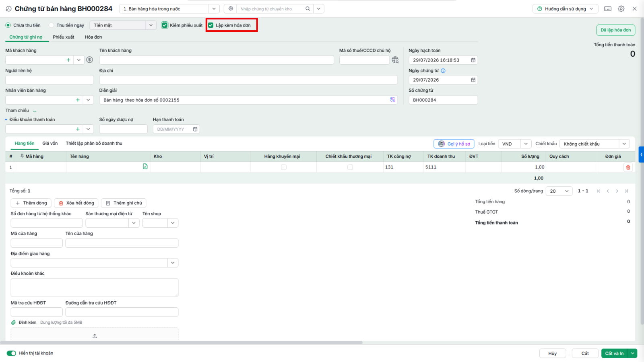
Task: Go to the first page of rows
Action: click(599, 191)
